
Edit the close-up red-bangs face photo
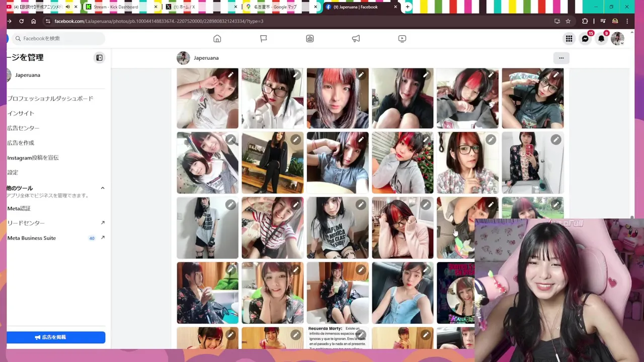[361, 75]
